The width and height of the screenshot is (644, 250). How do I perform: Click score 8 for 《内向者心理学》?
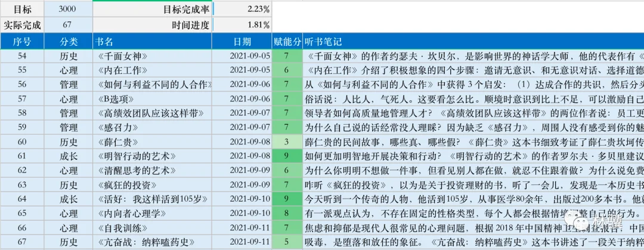(287, 214)
